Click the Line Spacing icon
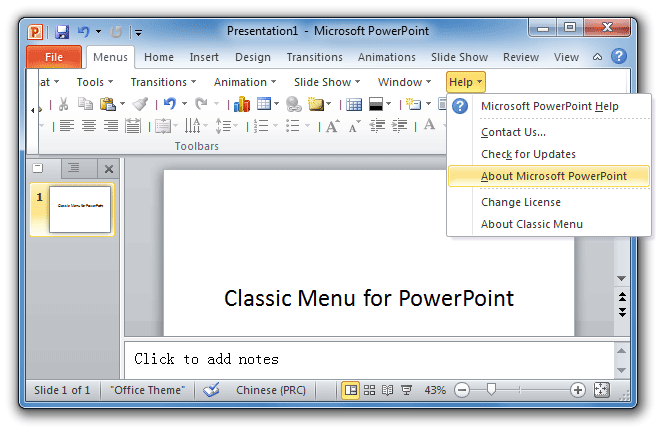The image size is (661, 433). coord(223,126)
